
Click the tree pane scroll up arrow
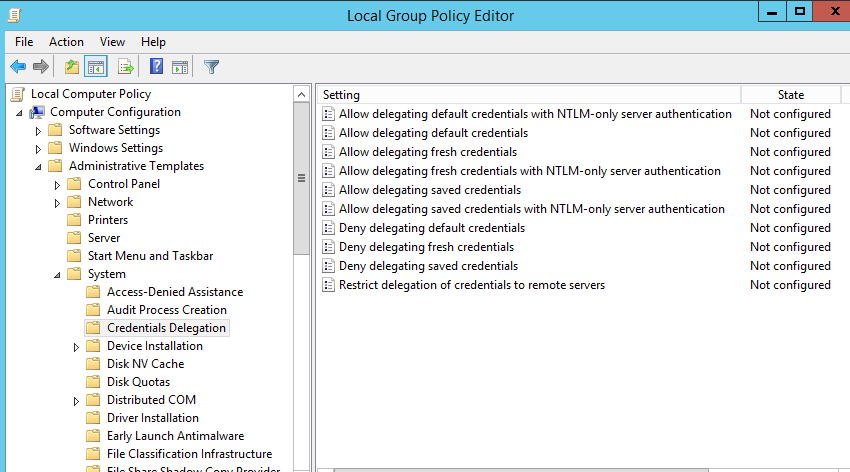[301, 95]
